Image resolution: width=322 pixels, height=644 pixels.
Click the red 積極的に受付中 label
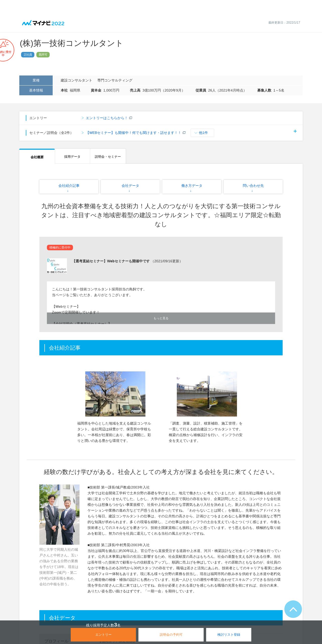click(x=60, y=248)
